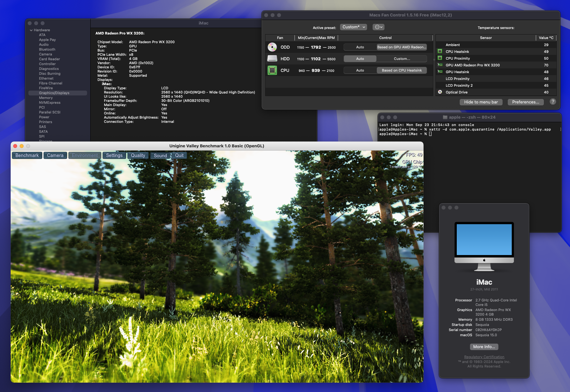Click the serial number C02HK6AYDHJP
570x392 pixels.
(x=488, y=330)
